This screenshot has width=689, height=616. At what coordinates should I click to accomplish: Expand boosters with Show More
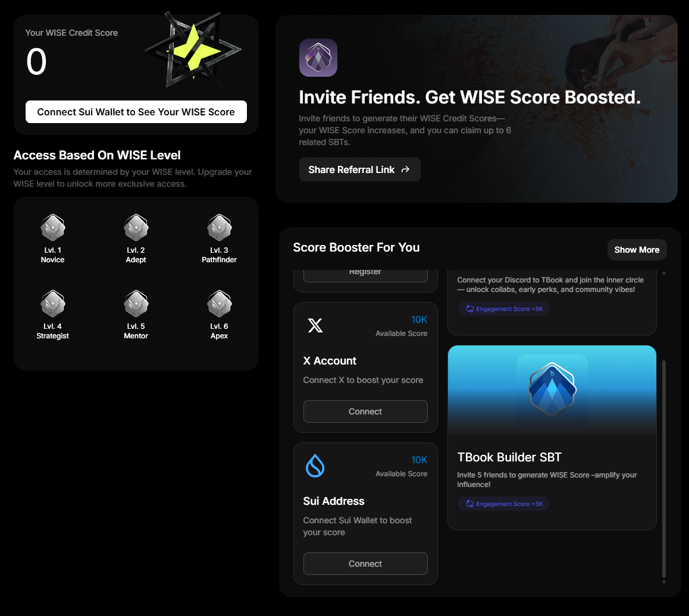637,250
